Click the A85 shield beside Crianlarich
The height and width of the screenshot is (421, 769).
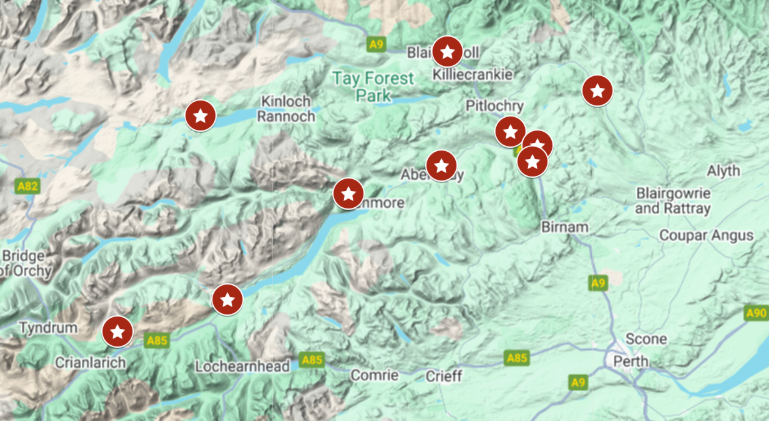[x=157, y=340]
